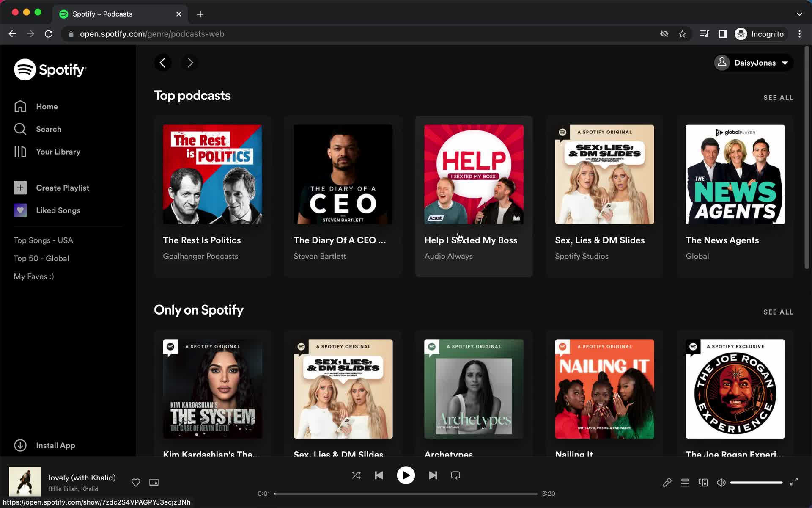
Task: Open now playing album art thumbnail
Action: pos(25,481)
